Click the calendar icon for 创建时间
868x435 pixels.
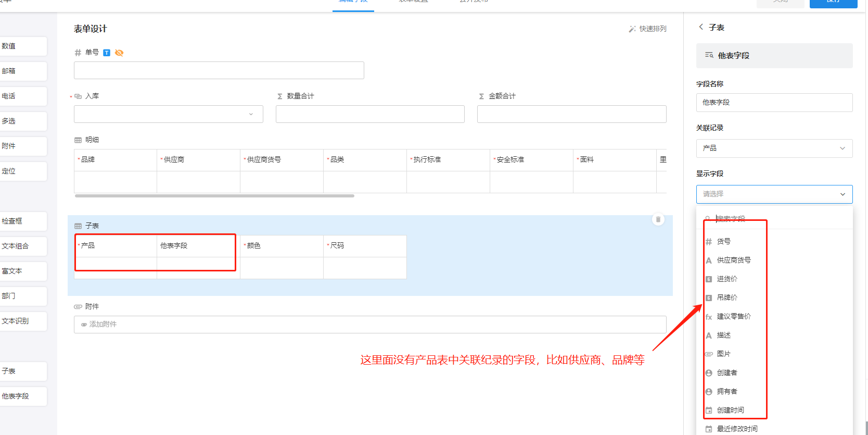coord(708,411)
